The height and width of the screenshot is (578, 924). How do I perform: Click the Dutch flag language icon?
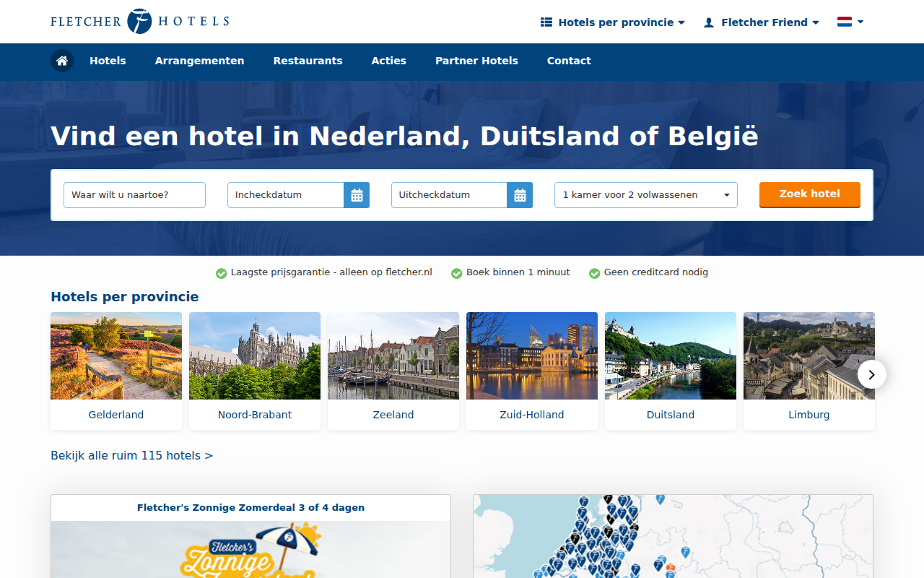point(845,22)
